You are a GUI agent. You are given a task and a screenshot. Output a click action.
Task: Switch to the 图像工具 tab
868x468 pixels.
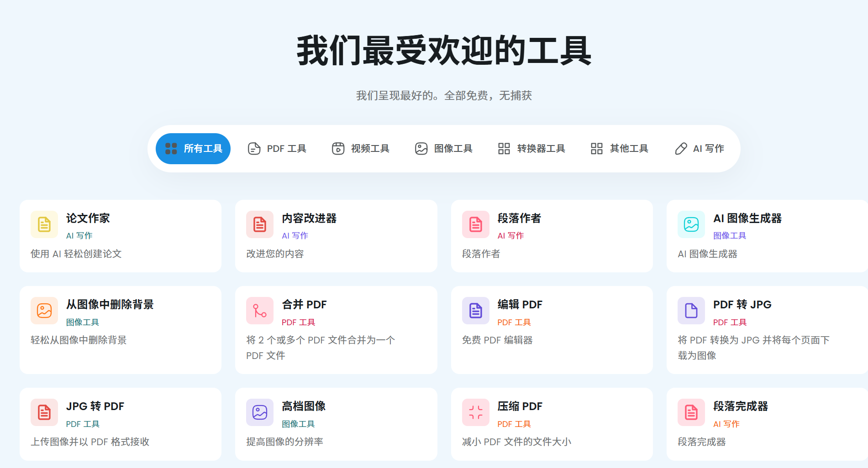(443, 149)
